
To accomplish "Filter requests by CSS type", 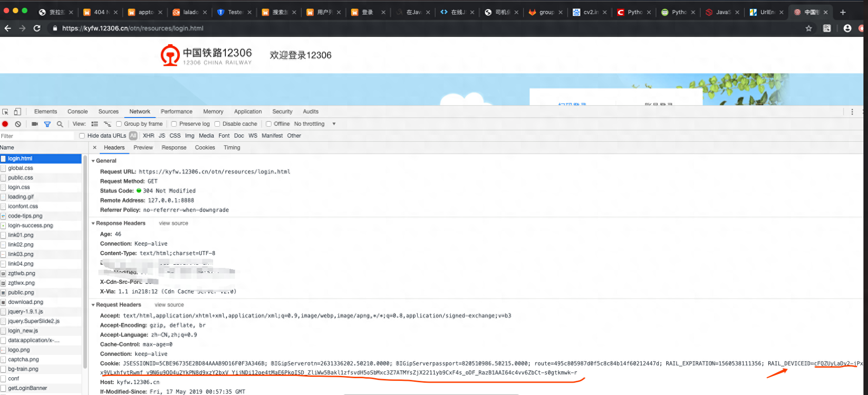I will click(175, 136).
